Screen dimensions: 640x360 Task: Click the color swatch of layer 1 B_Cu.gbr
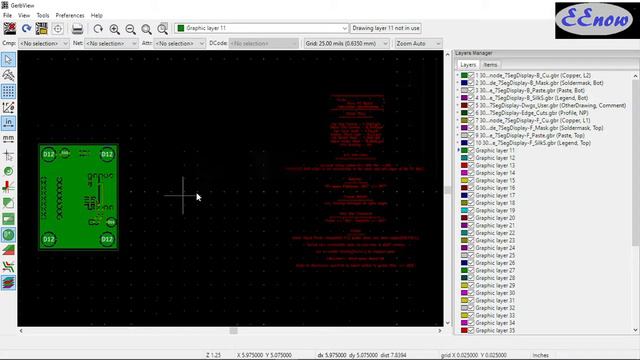[464, 76]
